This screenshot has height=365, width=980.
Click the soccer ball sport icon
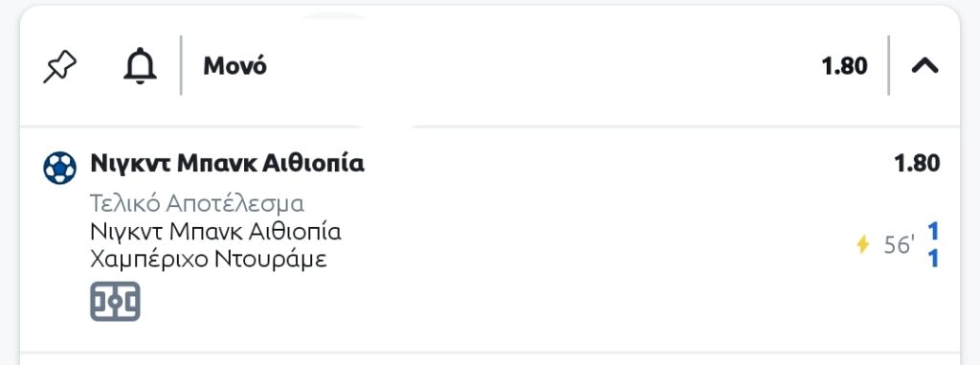click(x=59, y=168)
